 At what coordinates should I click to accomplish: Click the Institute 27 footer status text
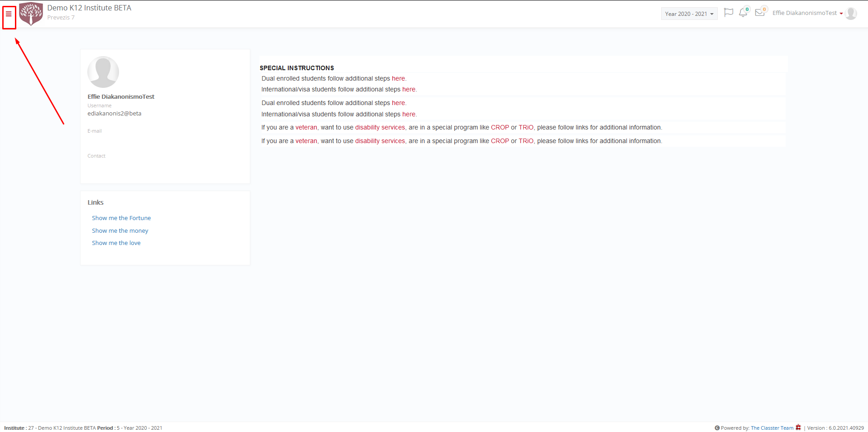point(83,428)
